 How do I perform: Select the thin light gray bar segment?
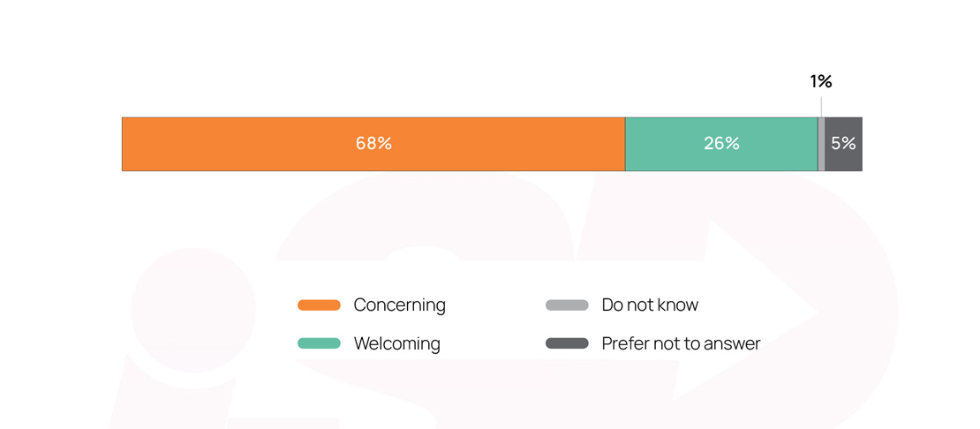pos(821,144)
